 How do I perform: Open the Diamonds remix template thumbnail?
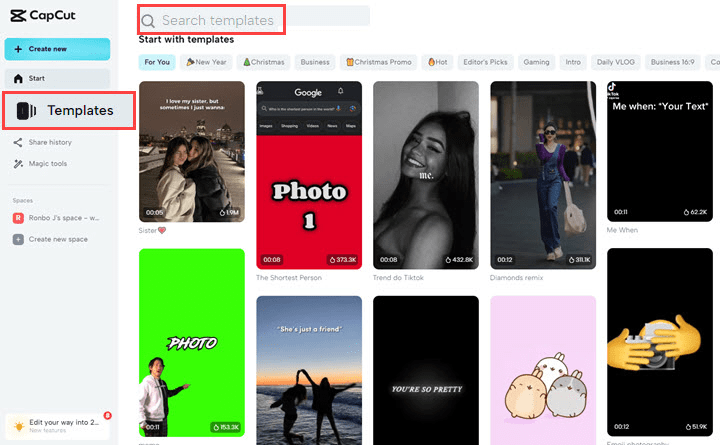click(543, 175)
